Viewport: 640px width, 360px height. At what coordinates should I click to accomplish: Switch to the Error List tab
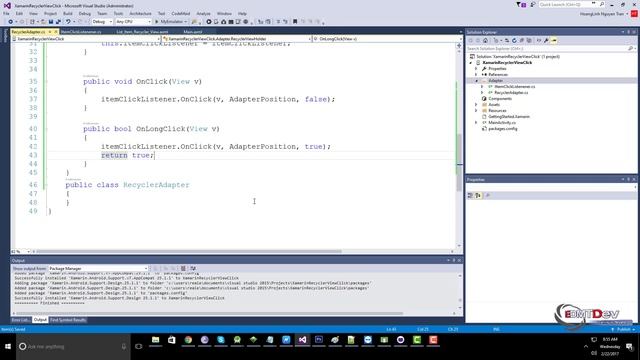pos(20,320)
